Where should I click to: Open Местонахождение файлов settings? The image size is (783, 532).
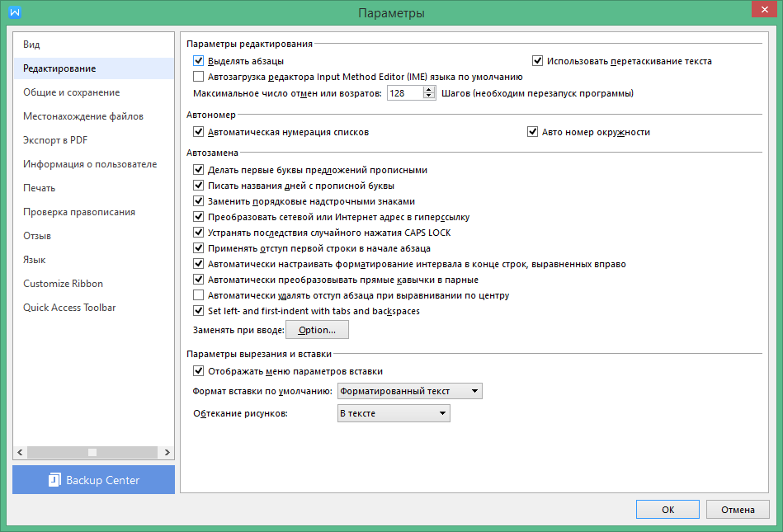tap(93, 116)
